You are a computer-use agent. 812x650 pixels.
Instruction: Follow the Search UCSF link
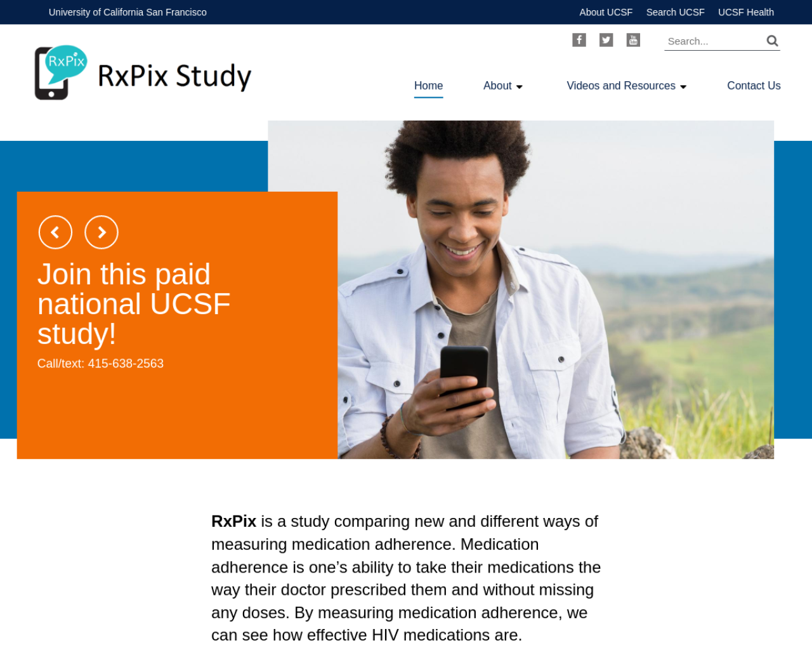(x=675, y=12)
